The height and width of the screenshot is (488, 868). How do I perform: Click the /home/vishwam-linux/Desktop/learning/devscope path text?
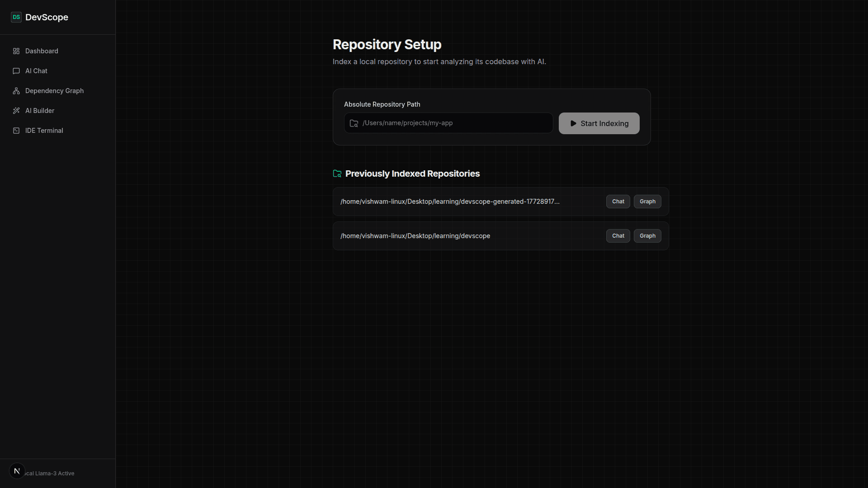click(415, 236)
